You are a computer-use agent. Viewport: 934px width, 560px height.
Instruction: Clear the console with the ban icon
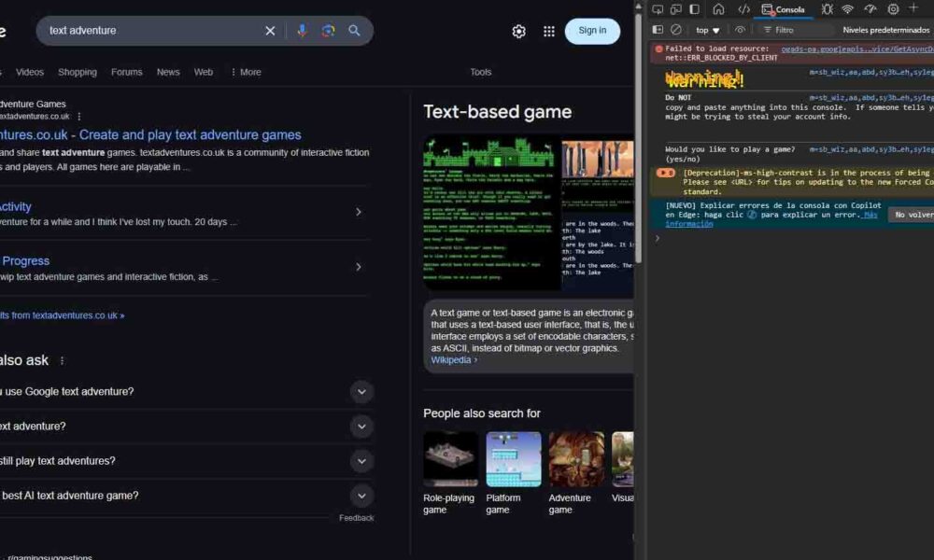coord(676,30)
